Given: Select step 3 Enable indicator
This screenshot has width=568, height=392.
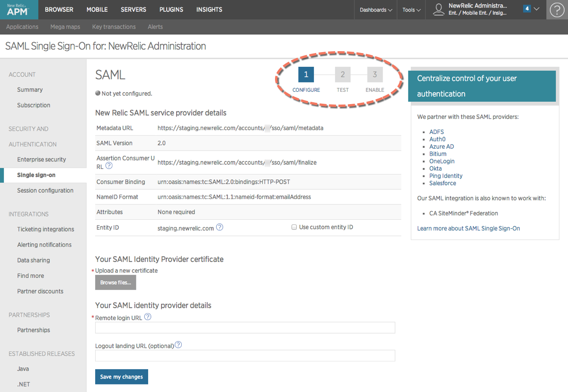Looking at the screenshot, I should click(375, 75).
